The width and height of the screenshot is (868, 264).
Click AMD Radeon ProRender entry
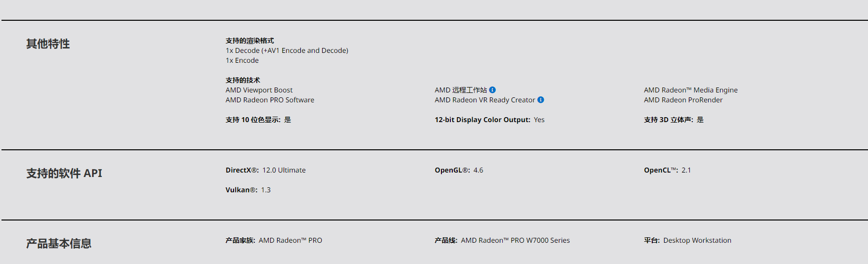[x=683, y=100]
